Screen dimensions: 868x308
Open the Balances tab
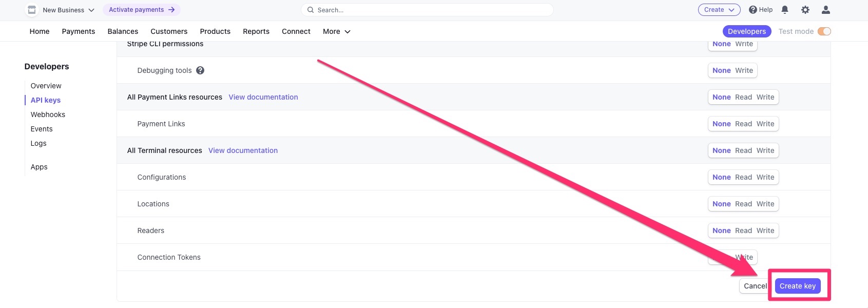(123, 31)
